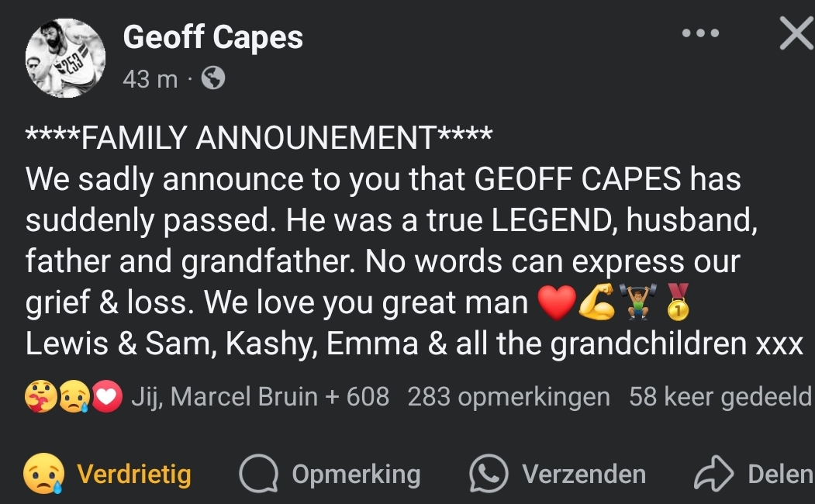Click the sad face emoji reaction button icon

[44, 474]
